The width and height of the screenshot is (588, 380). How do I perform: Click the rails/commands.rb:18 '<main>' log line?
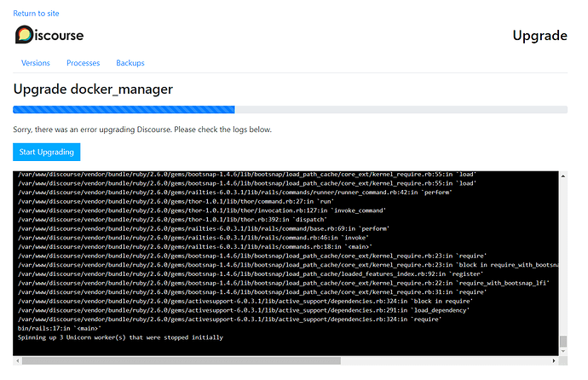(x=195, y=246)
